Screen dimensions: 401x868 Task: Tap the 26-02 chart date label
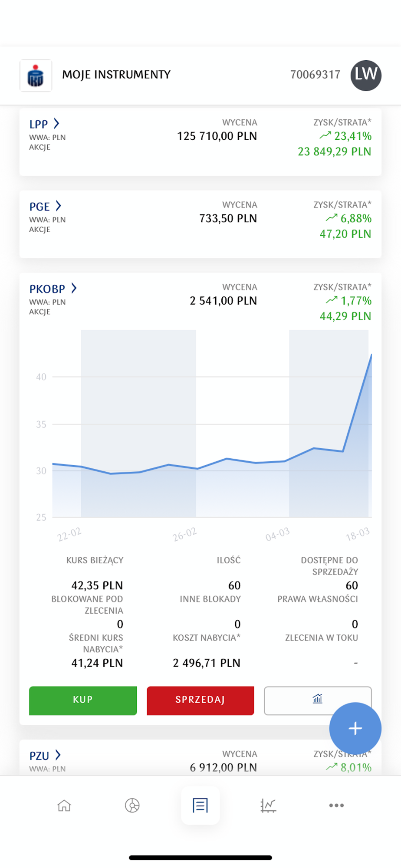coord(185,534)
